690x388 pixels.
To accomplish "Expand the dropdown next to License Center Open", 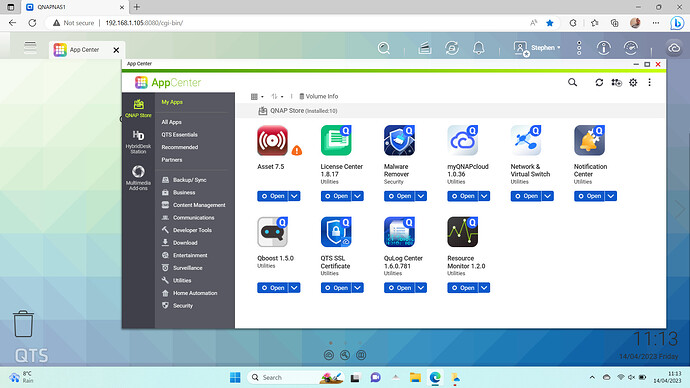I will 358,196.
